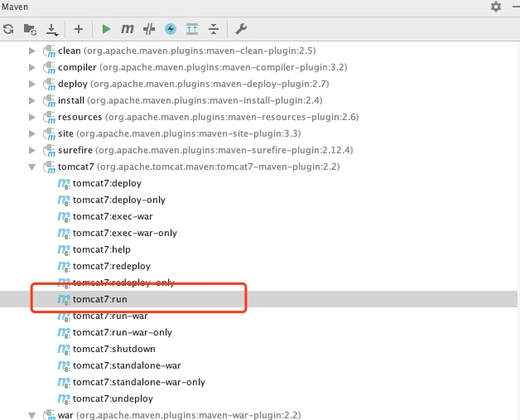The image size is (520, 420).
Task: Click goal icon beside tomcat7:shutdown
Action: (x=64, y=349)
